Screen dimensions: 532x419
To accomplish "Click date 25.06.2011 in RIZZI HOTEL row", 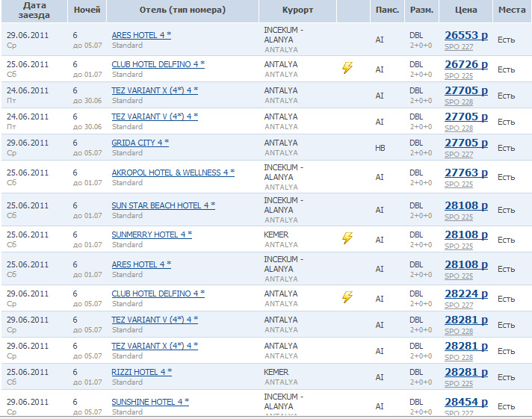I will click(x=28, y=372).
